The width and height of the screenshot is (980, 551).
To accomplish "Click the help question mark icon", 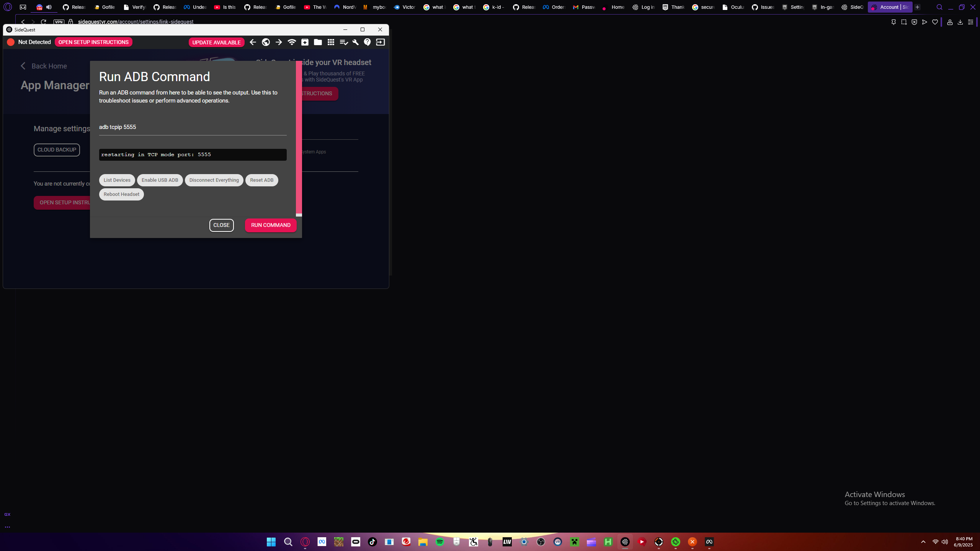I will click(x=367, y=42).
